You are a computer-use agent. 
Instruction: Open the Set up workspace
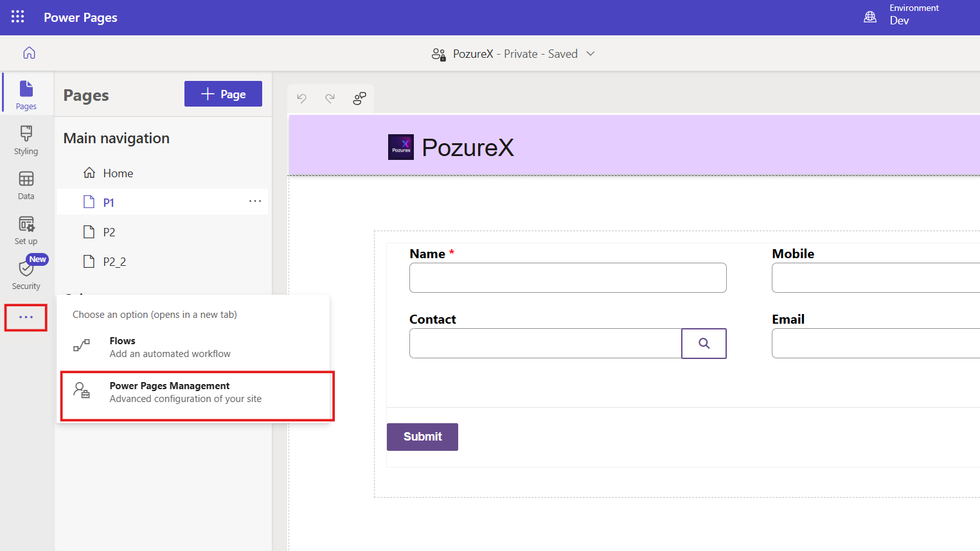point(26,230)
